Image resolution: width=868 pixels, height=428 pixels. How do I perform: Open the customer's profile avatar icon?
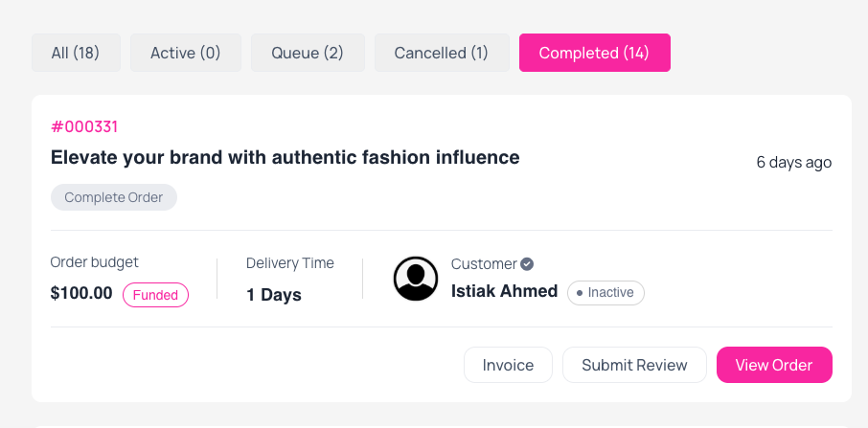coord(416,279)
